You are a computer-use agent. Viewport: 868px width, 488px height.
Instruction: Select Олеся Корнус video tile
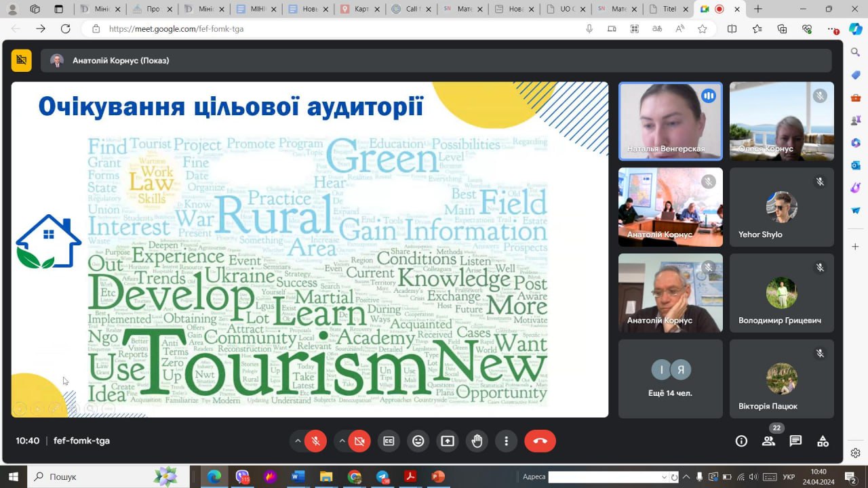[782, 121]
